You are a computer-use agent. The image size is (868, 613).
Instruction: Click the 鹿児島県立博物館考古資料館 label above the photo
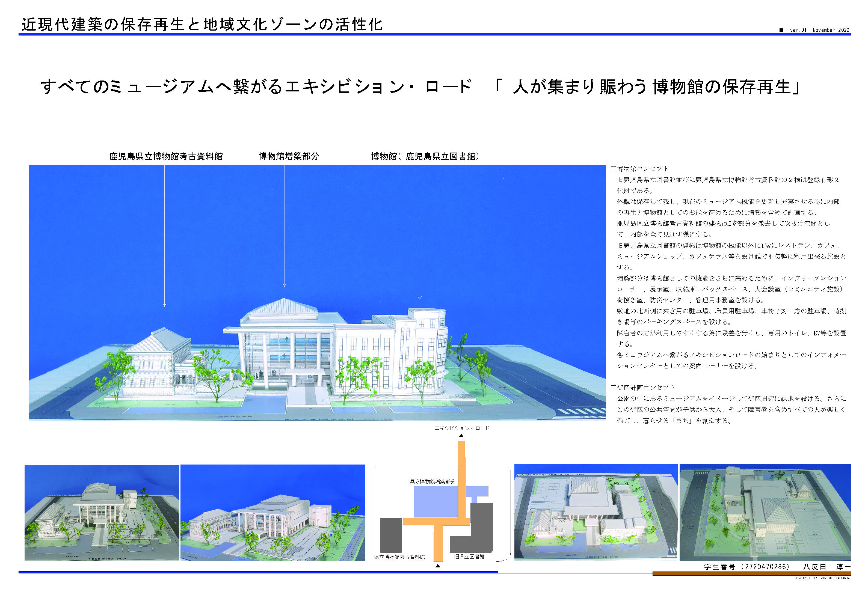(166, 156)
